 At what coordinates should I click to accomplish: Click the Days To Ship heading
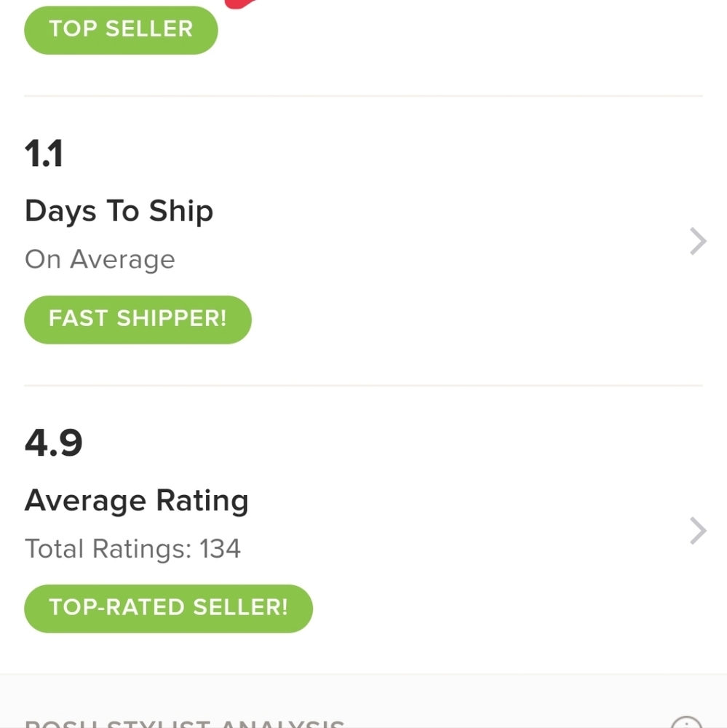click(x=119, y=211)
